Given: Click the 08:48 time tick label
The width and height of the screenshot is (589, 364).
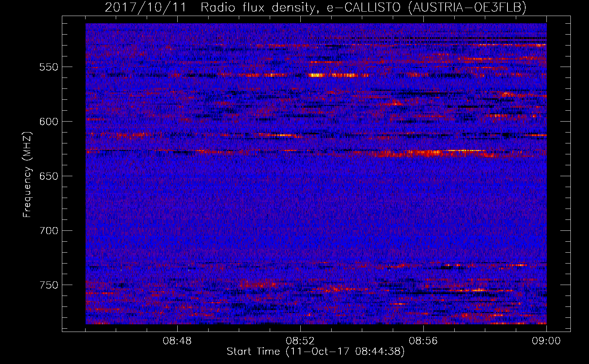Looking at the screenshot, I should 177,341.
